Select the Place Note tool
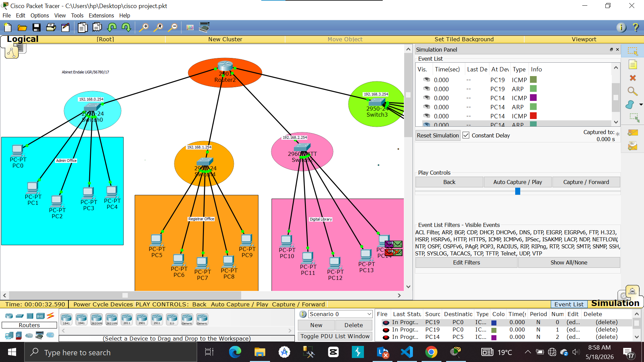 633,65
